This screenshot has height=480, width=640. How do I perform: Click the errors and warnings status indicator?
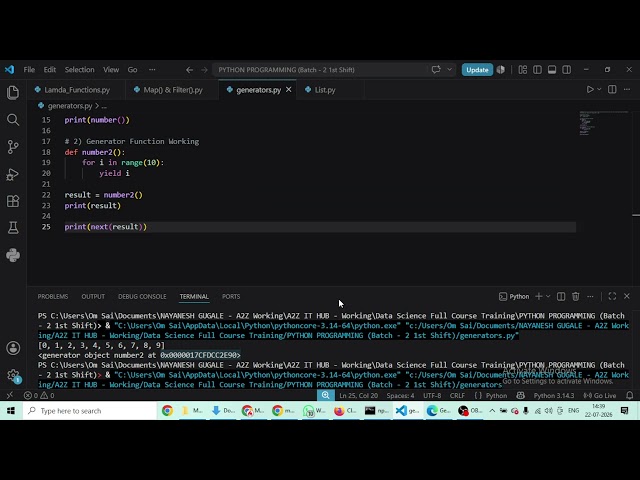(39, 396)
